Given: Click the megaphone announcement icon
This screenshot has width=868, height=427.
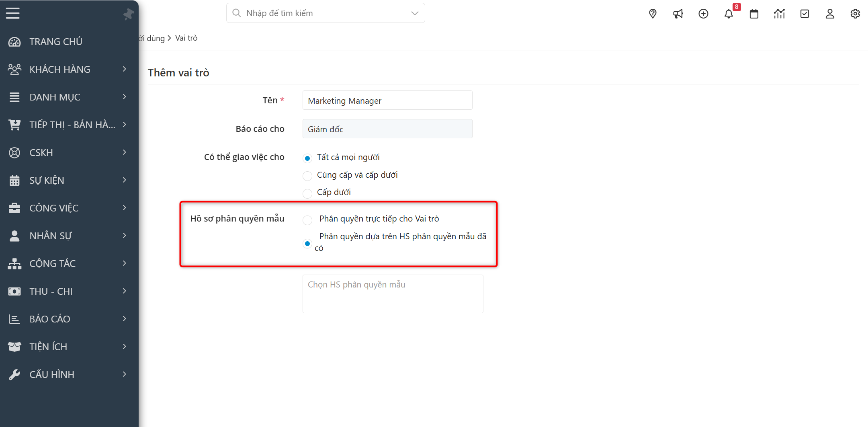Looking at the screenshot, I should [x=678, y=14].
